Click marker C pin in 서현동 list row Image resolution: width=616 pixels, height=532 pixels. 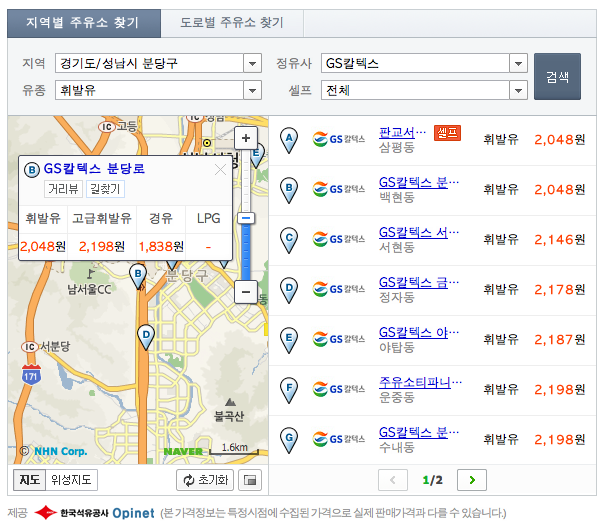click(289, 240)
